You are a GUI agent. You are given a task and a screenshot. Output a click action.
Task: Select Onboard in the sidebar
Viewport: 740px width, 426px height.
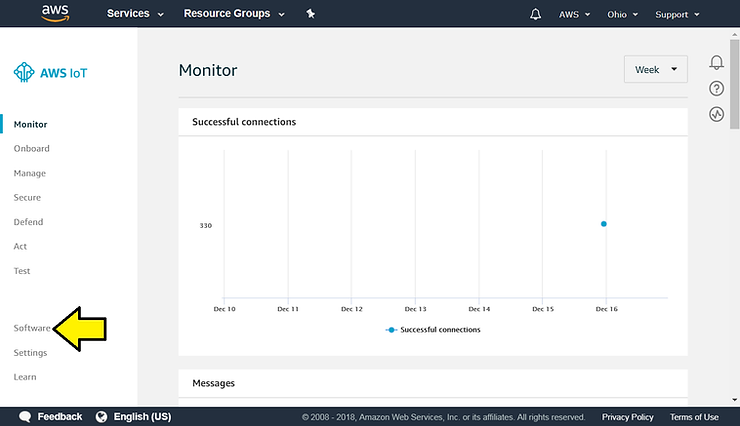[31, 149]
